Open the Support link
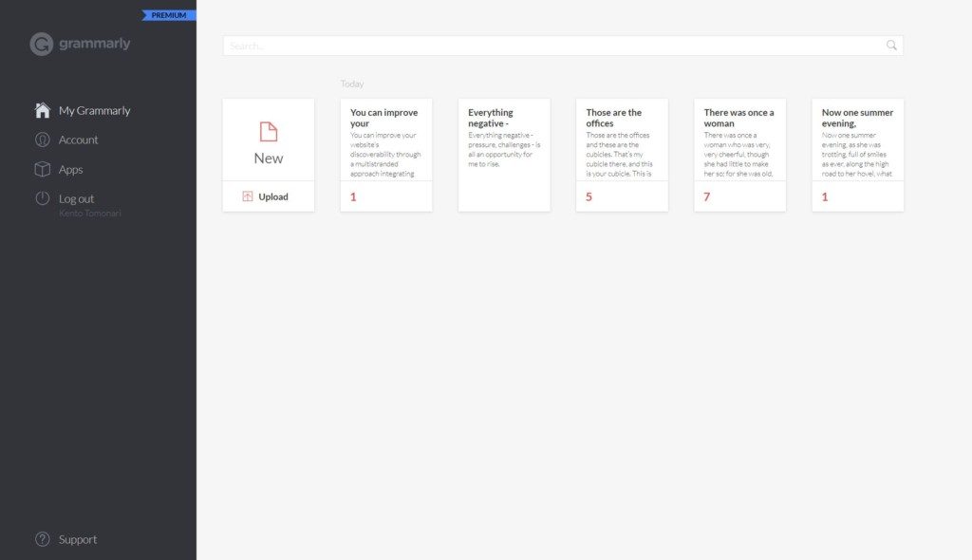This screenshot has height=560, width=972. click(x=78, y=539)
